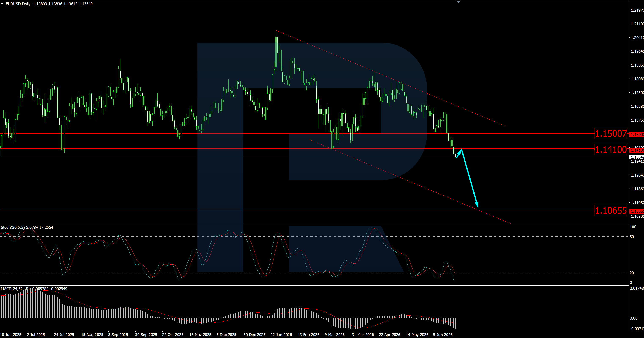The image size is (644, 338).
Task: Click the OHLC low value 1.13613
Action: click(x=70, y=4)
